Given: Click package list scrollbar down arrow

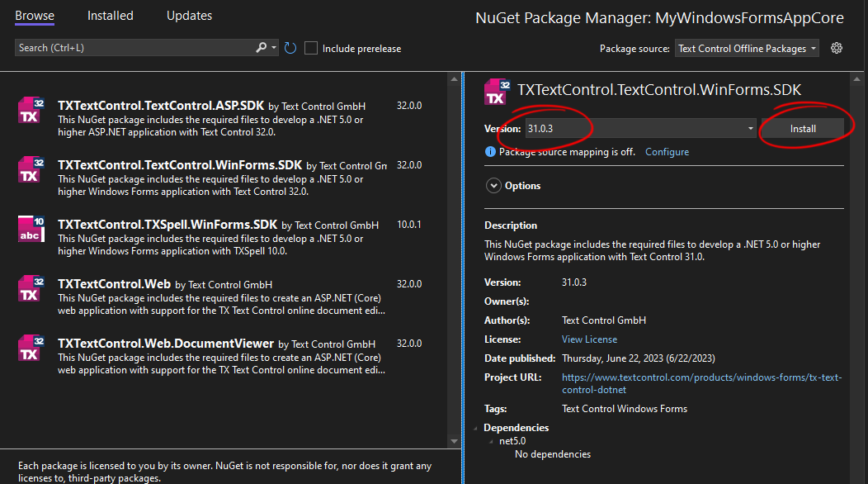Looking at the screenshot, I should pyautogui.click(x=454, y=441).
